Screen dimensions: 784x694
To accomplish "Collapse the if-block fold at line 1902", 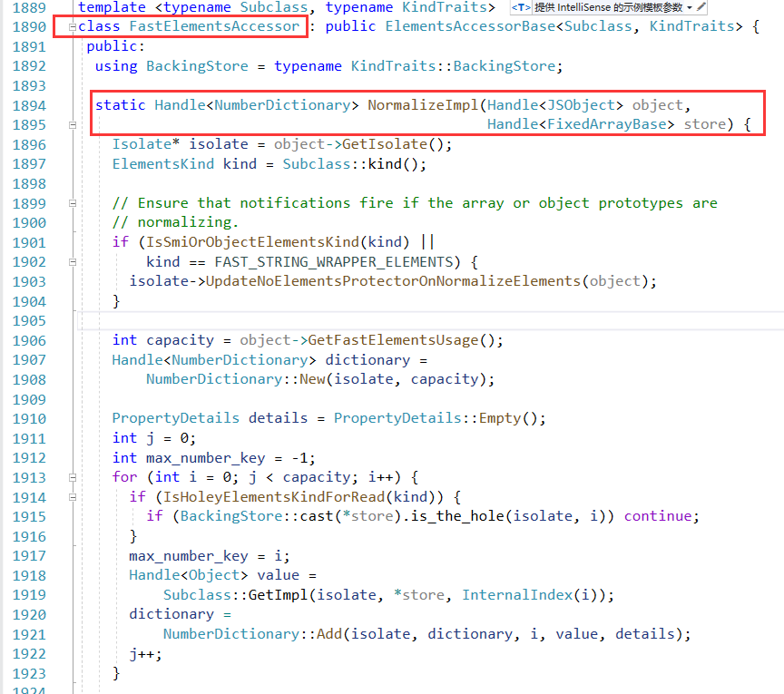I will [x=73, y=262].
